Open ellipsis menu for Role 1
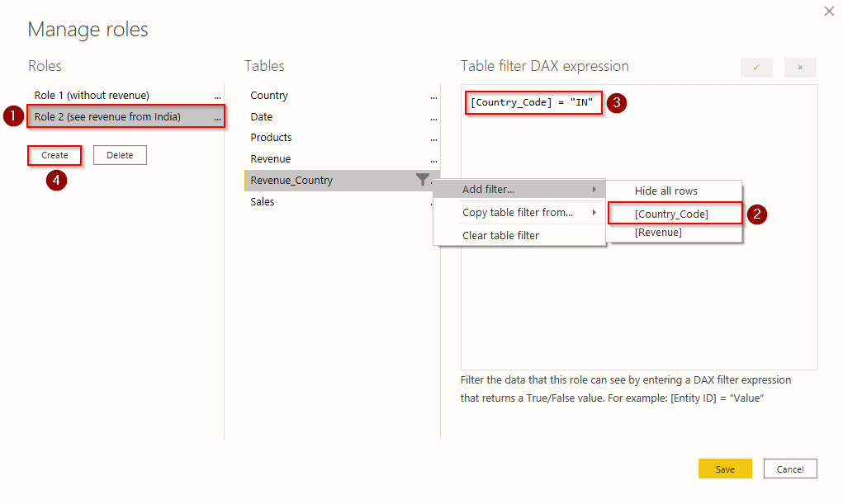Image resolution: width=843 pixels, height=504 pixels. tap(217, 96)
